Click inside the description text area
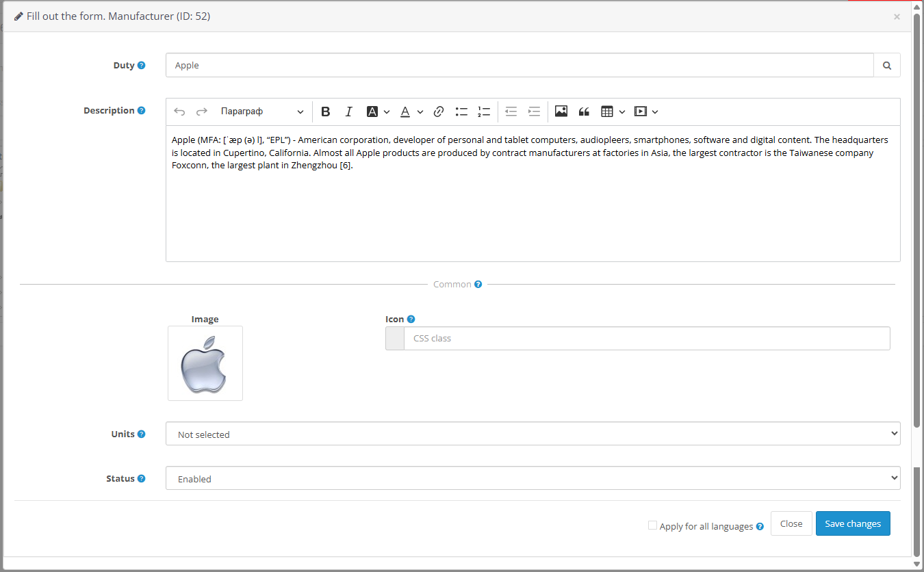This screenshot has width=924, height=572. click(533, 194)
